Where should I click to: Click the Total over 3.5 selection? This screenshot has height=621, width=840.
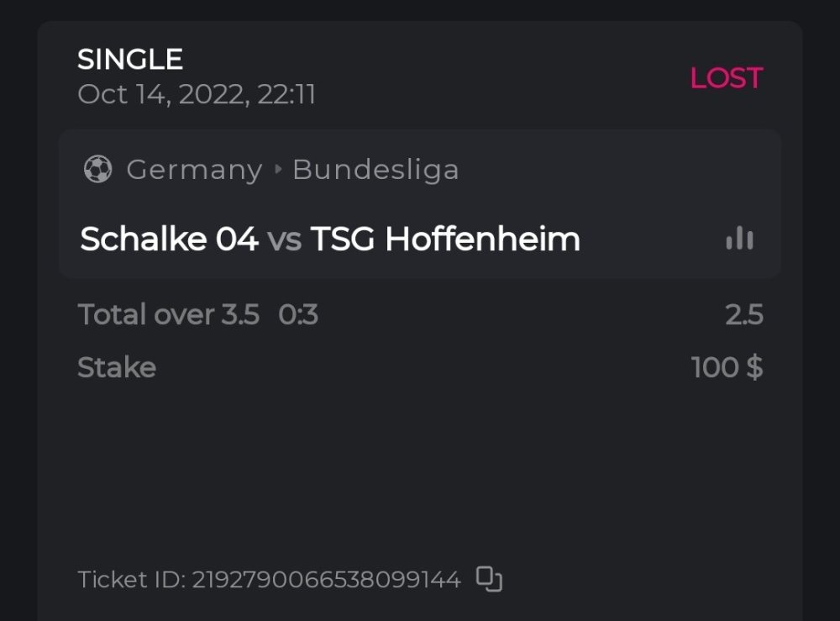[x=168, y=315]
